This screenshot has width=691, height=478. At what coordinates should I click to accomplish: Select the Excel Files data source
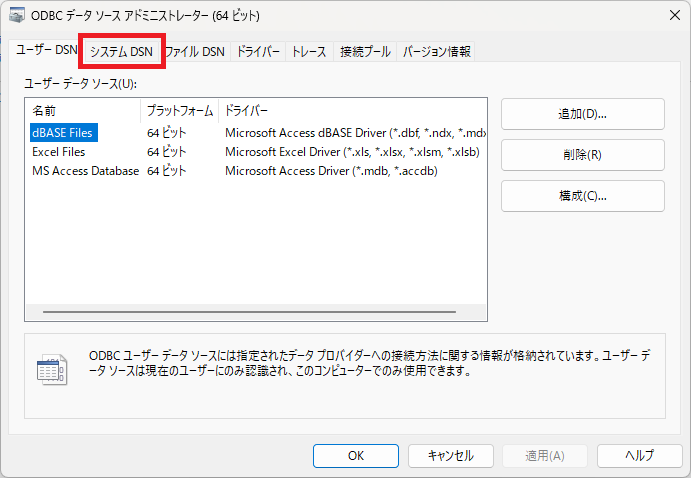tap(59, 152)
